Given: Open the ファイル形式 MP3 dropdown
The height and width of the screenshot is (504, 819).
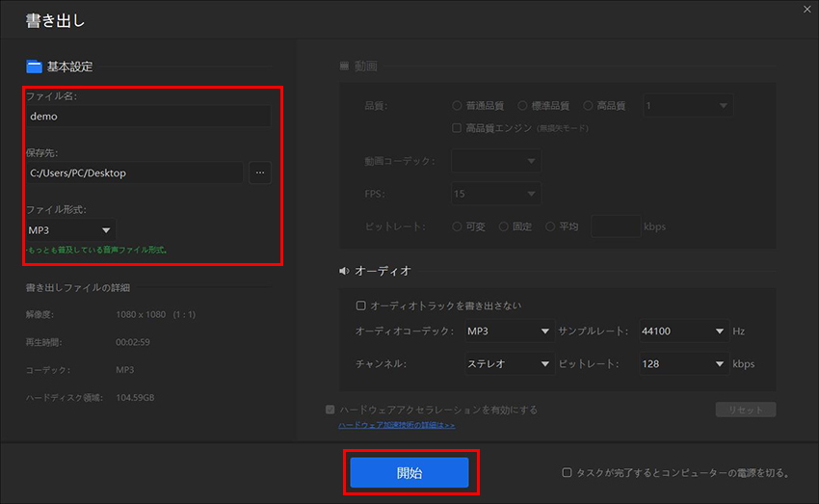Looking at the screenshot, I should click(x=70, y=229).
